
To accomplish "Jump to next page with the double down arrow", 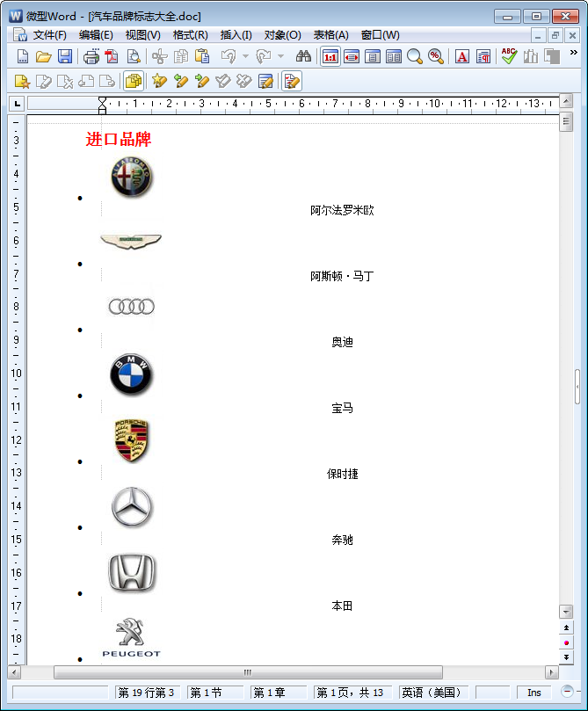I will [x=566, y=657].
